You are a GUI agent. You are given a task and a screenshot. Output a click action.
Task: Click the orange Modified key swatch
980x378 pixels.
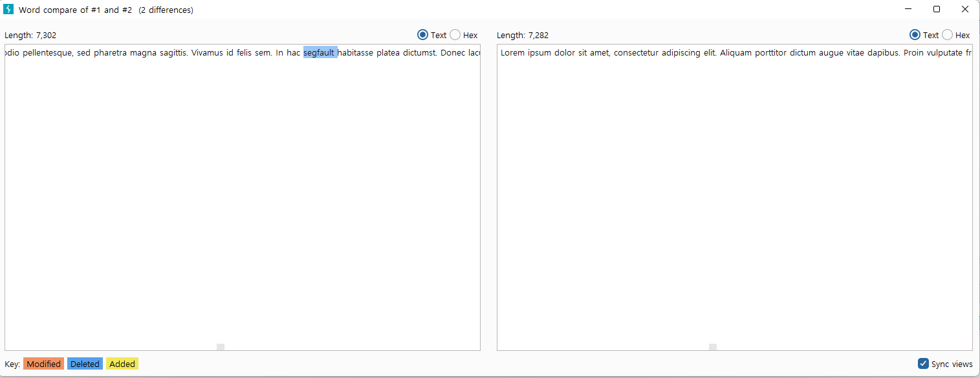(x=43, y=364)
